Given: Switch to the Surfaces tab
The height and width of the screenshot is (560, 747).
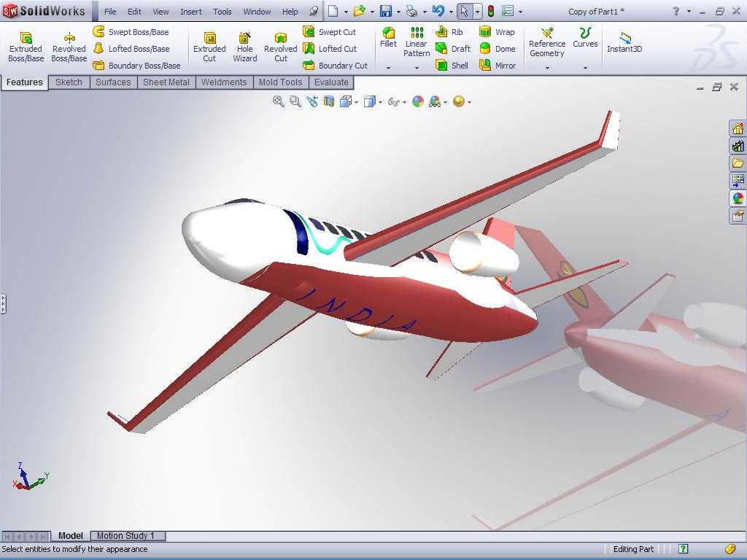Looking at the screenshot, I should (113, 82).
